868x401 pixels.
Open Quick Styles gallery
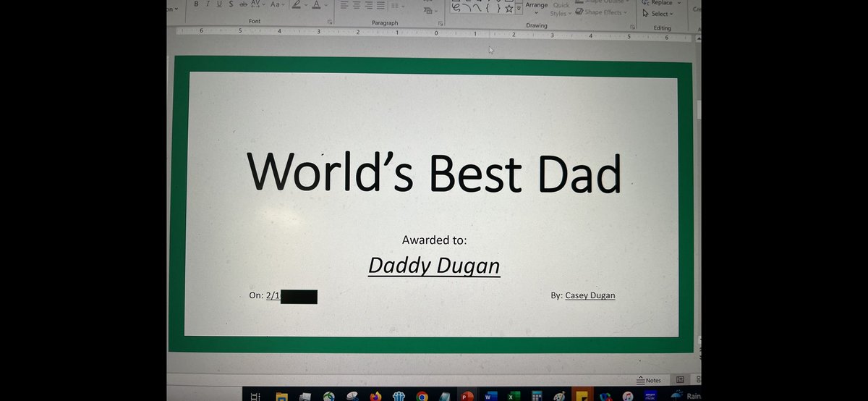[x=560, y=9]
